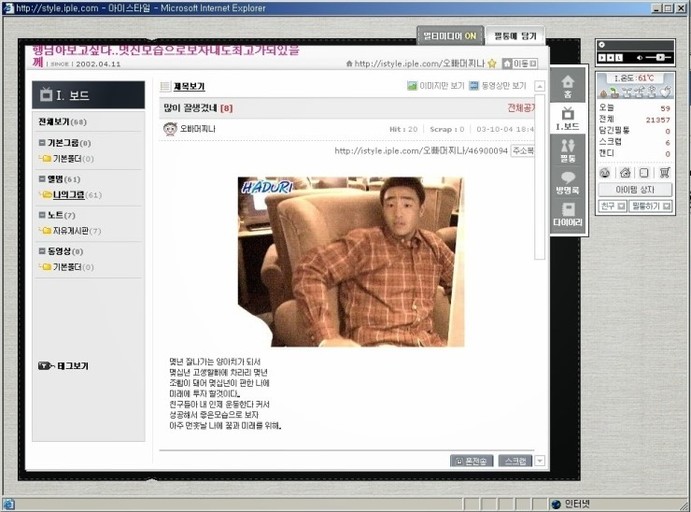Select the I.보드 sidebar tab
Screen dimensions: 691x512
click(x=567, y=118)
